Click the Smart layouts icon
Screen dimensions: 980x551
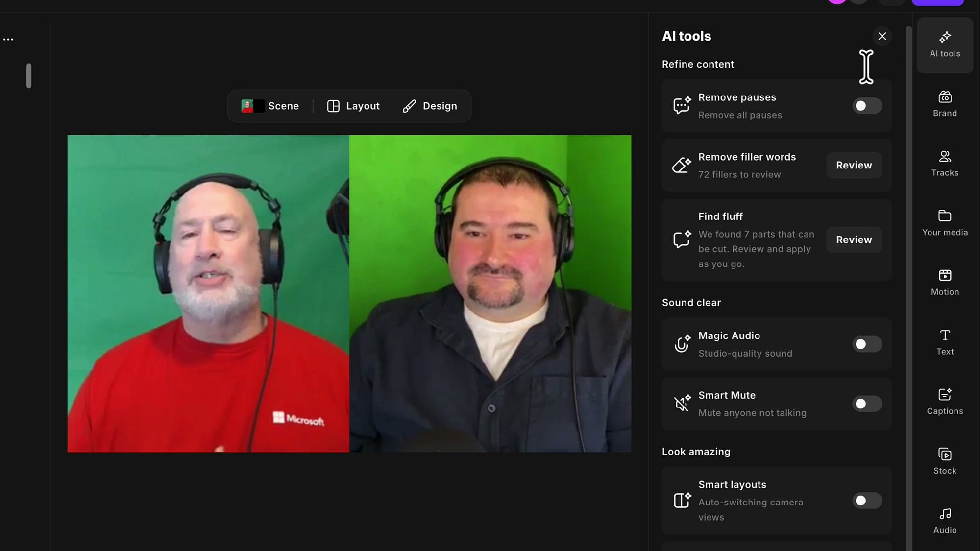pyautogui.click(x=682, y=500)
